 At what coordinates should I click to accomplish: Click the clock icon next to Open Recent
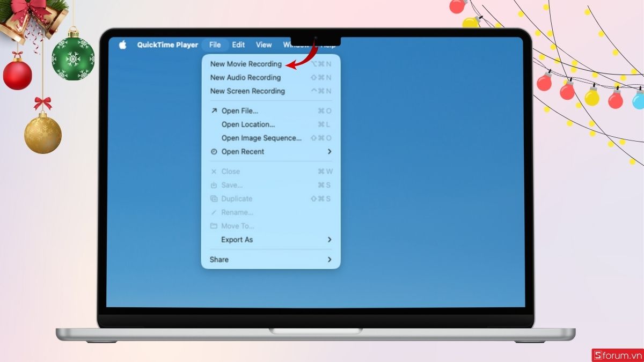(214, 152)
